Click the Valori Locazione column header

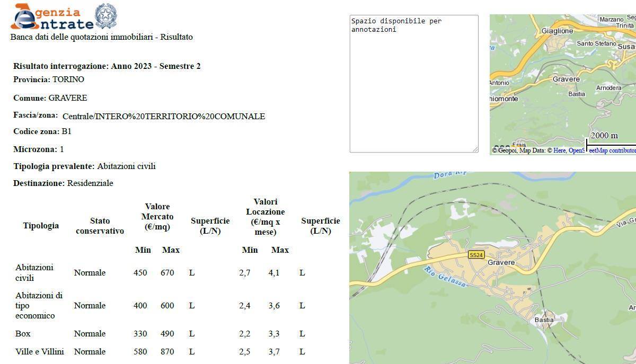click(265, 217)
